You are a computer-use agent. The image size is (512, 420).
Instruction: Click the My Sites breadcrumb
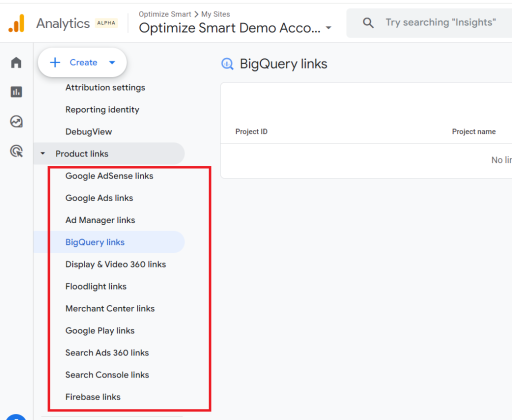click(215, 14)
